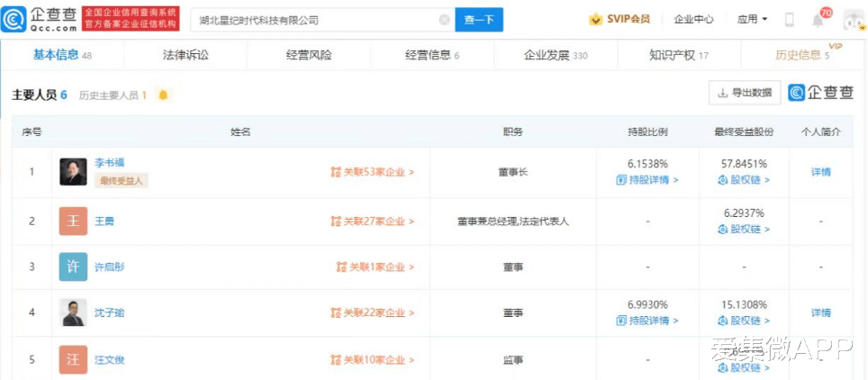Open 股权链 under 15.1308%
Viewport: 868px width, 380px height.
click(x=744, y=321)
